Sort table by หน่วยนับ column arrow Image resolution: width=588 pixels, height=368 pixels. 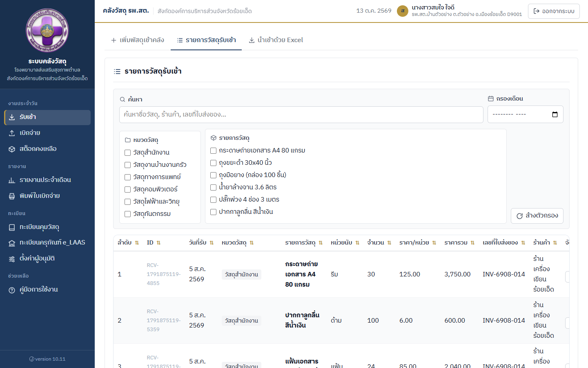point(357,243)
